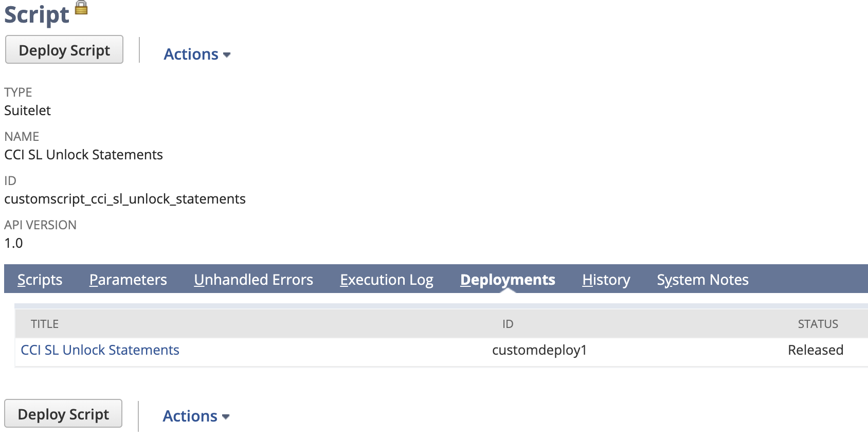
Task: Click the lock icon beside Script heading
Action: tap(81, 7)
